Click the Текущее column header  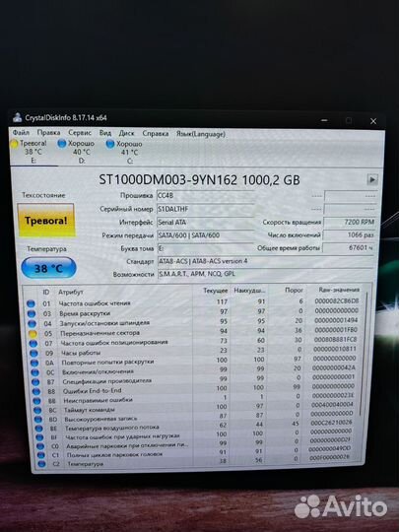(215, 291)
